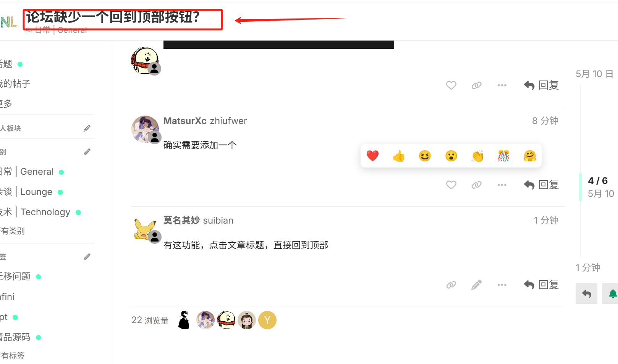Edit the categories sidebar section
The height and width of the screenshot is (364, 618).
pos(87,152)
